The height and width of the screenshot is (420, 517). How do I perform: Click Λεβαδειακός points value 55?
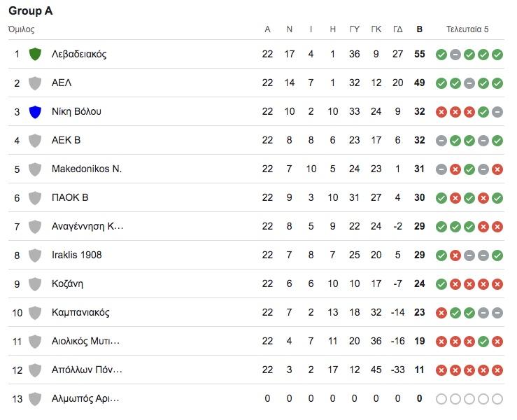419,54
